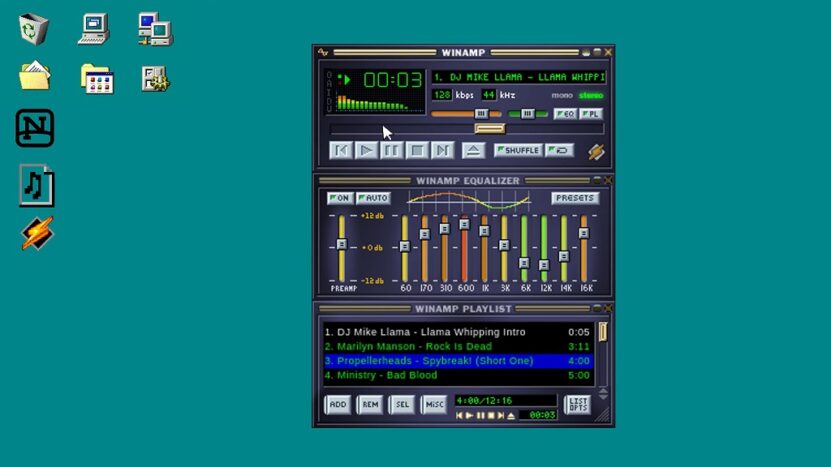
Task: Click mini Eject button in playlist
Action: coord(511,416)
